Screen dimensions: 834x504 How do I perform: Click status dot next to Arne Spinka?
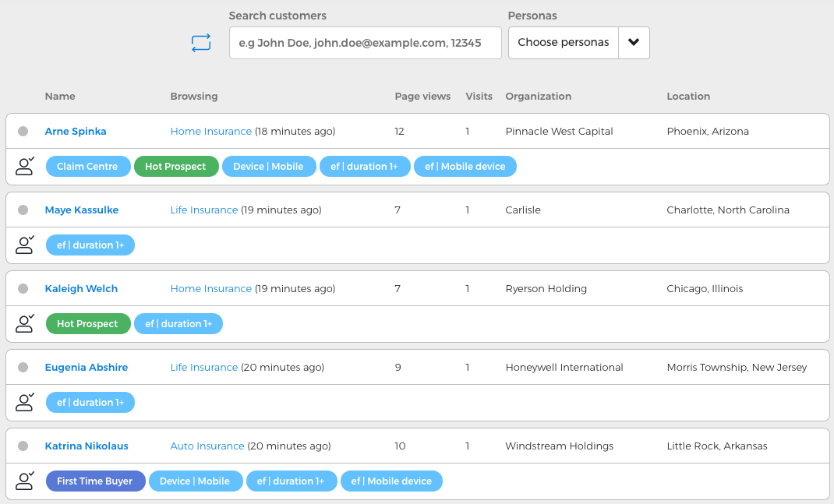(23, 132)
